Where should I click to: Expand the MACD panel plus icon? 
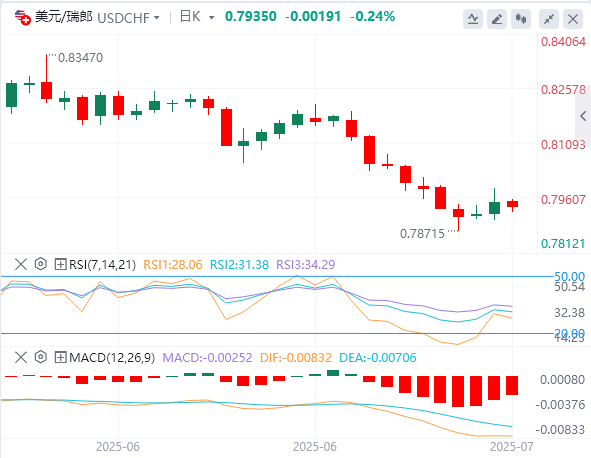click(60, 357)
